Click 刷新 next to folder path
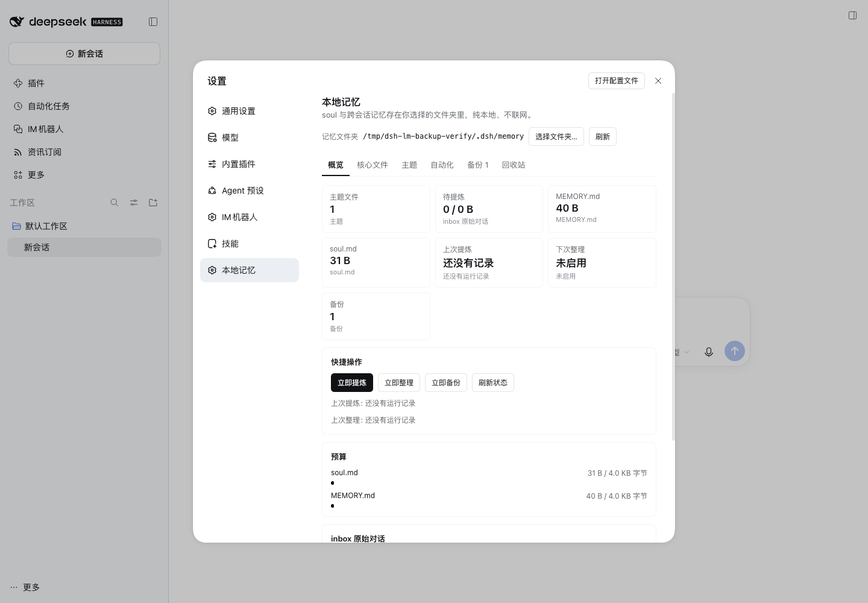This screenshot has width=868, height=603. (603, 137)
